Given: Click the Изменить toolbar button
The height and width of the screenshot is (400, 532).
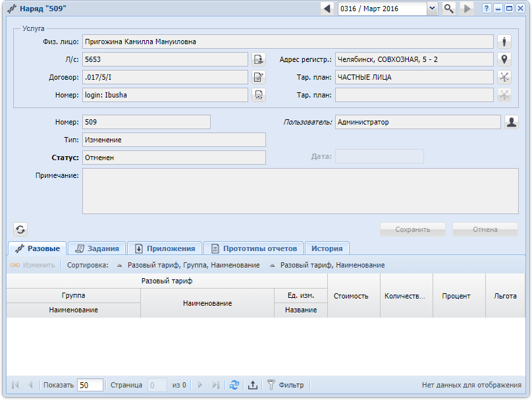Looking at the screenshot, I should (x=32, y=265).
